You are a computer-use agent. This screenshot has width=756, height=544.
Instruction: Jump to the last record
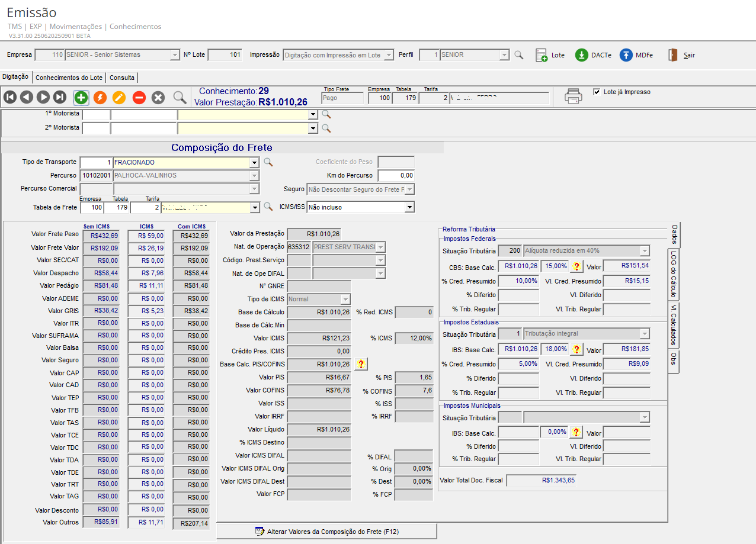coord(60,98)
